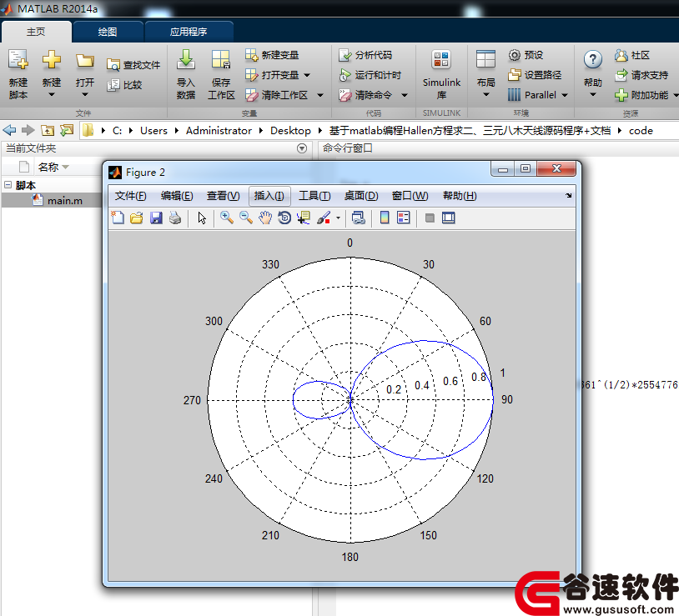This screenshot has height=616, width=679.
Task: Toggle the Rotate 3D tool
Action: [x=284, y=218]
